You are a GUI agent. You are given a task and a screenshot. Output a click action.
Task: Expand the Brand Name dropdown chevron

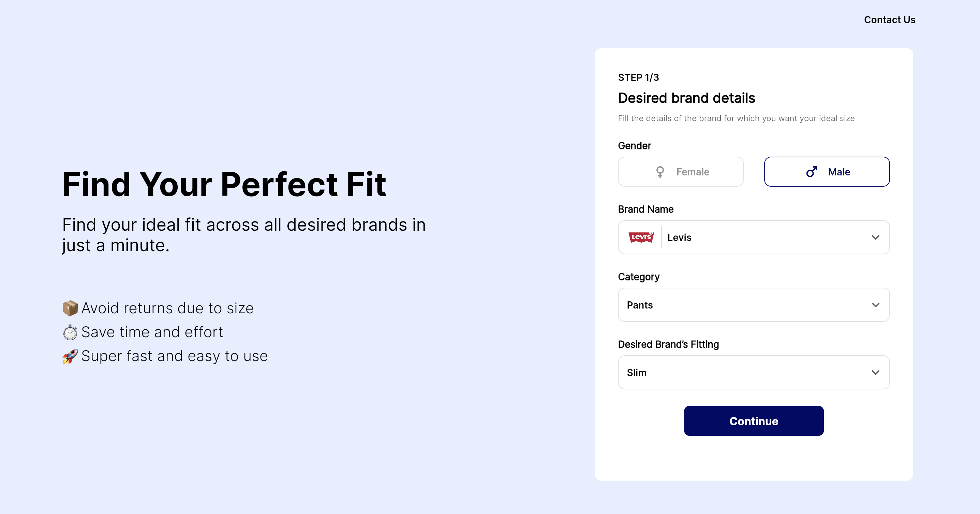(875, 238)
